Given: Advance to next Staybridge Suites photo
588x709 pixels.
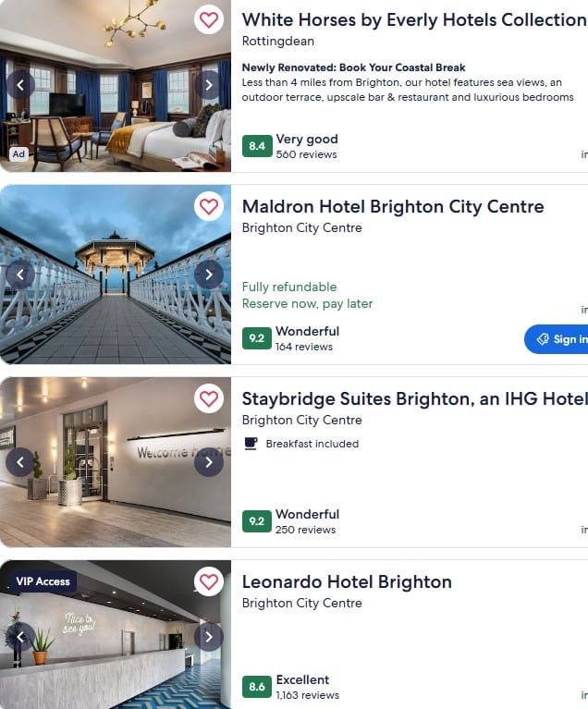Looking at the screenshot, I should (209, 462).
